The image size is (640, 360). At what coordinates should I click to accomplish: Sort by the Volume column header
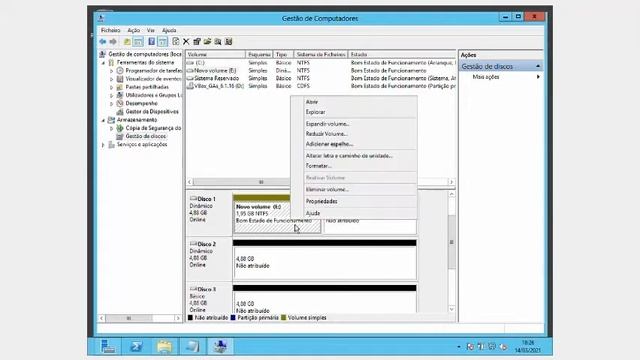216,54
